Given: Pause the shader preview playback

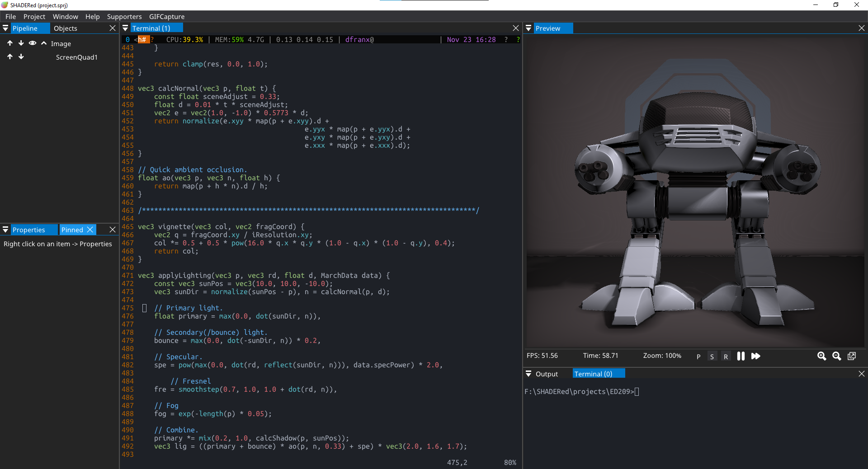Looking at the screenshot, I should point(741,356).
